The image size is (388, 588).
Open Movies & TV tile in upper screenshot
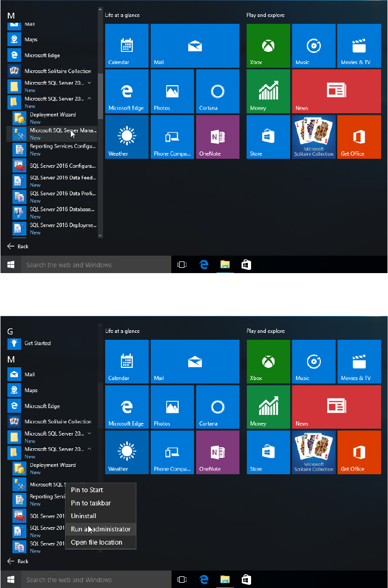pyautogui.click(x=359, y=46)
